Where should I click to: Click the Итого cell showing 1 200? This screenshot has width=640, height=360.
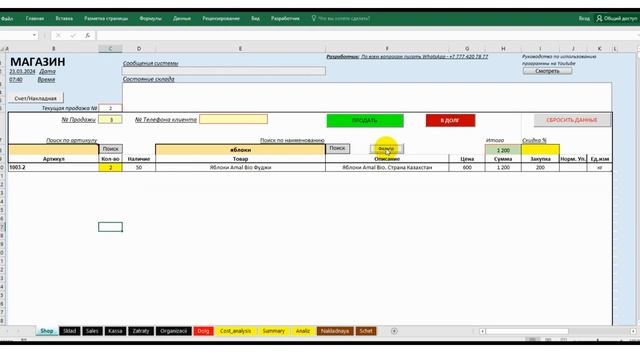pyautogui.click(x=503, y=150)
